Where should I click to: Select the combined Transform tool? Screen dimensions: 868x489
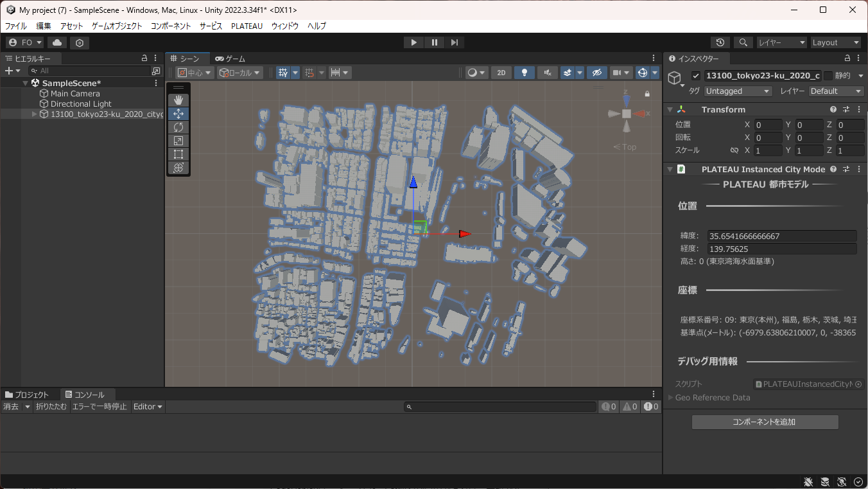pyautogui.click(x=178, y=168)
